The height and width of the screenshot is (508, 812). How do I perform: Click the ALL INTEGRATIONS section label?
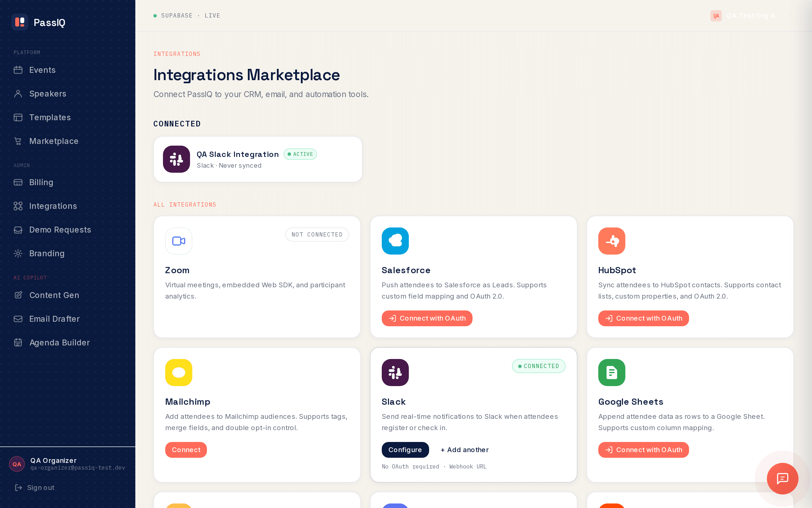(x=185, y=205)
